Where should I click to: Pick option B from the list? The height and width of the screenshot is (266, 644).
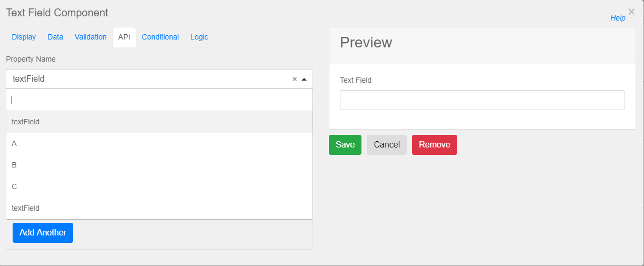coord(159,165)
